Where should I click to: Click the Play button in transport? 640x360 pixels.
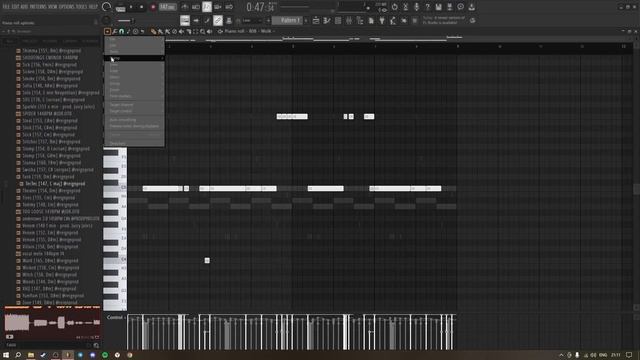pyautogui.click(x=131, y=7)
